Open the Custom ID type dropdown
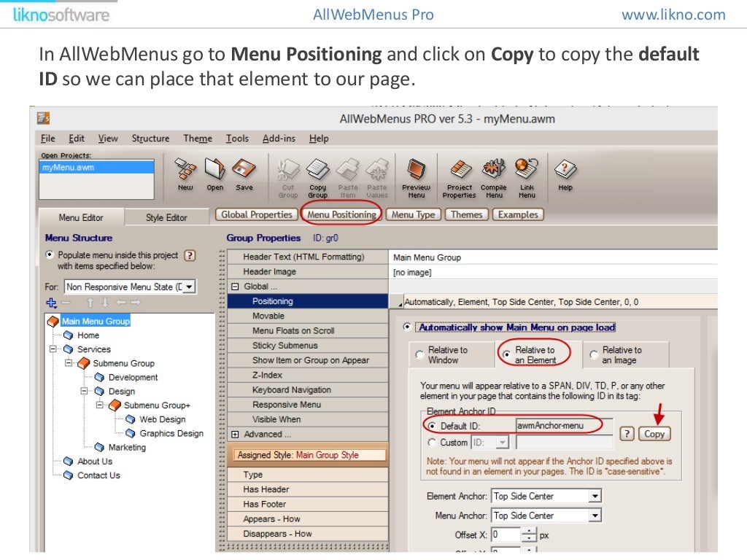The height and width of the screenshot is (560, 747). pos(502,443)
